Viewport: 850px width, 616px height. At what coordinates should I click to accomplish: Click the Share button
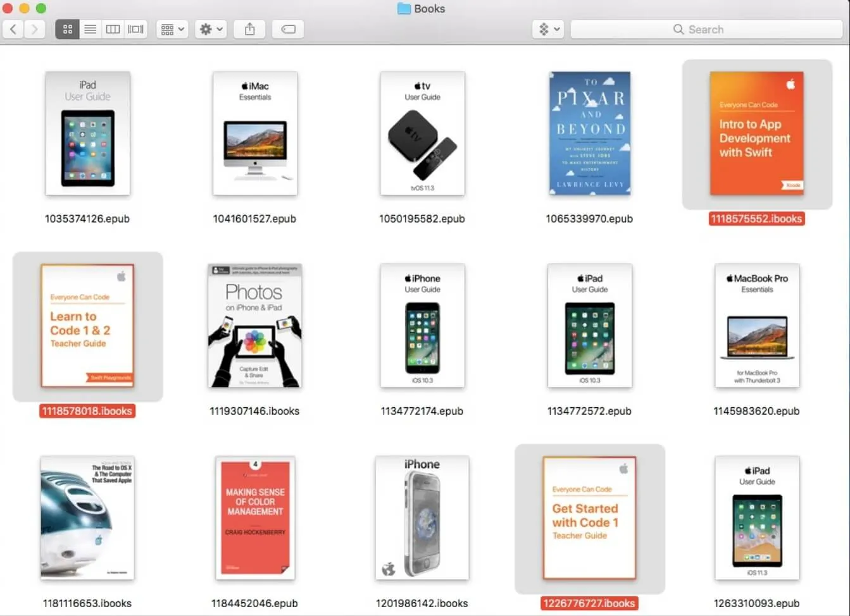pos(250,29)
